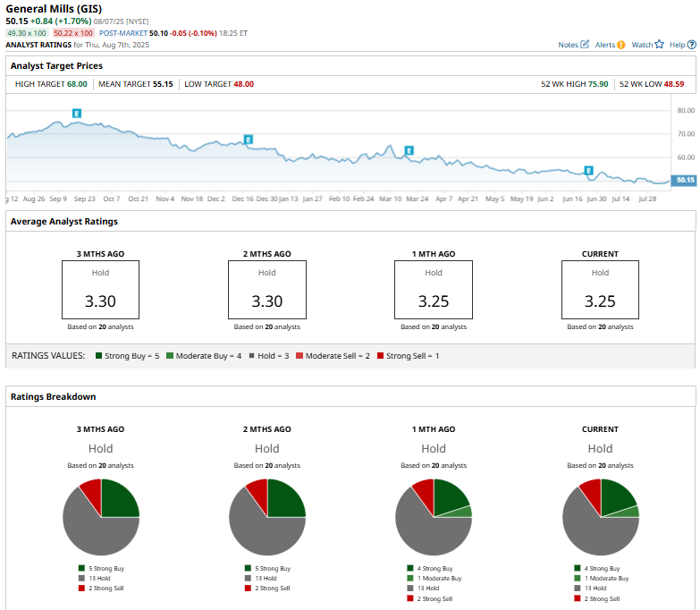Click the 52 WK HIGH 75.90 value
Image resolution: width=700 pixels, height=610 pixels.
tap(598, 84)
